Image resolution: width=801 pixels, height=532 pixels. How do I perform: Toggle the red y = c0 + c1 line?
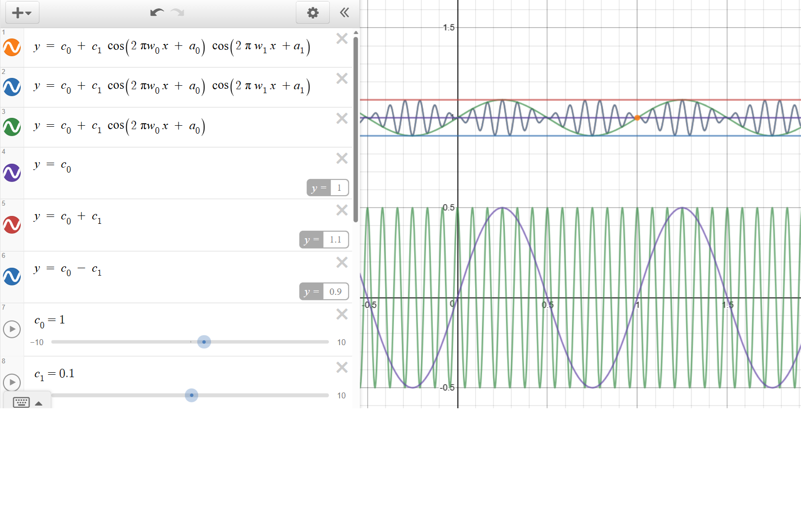[12, 225]
